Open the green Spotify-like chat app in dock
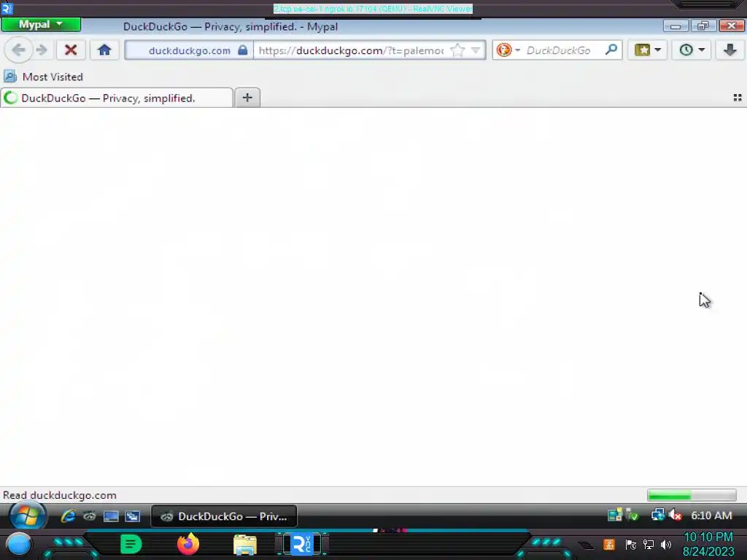Screen dimensions: 747x560 click(x=131, y=544)
